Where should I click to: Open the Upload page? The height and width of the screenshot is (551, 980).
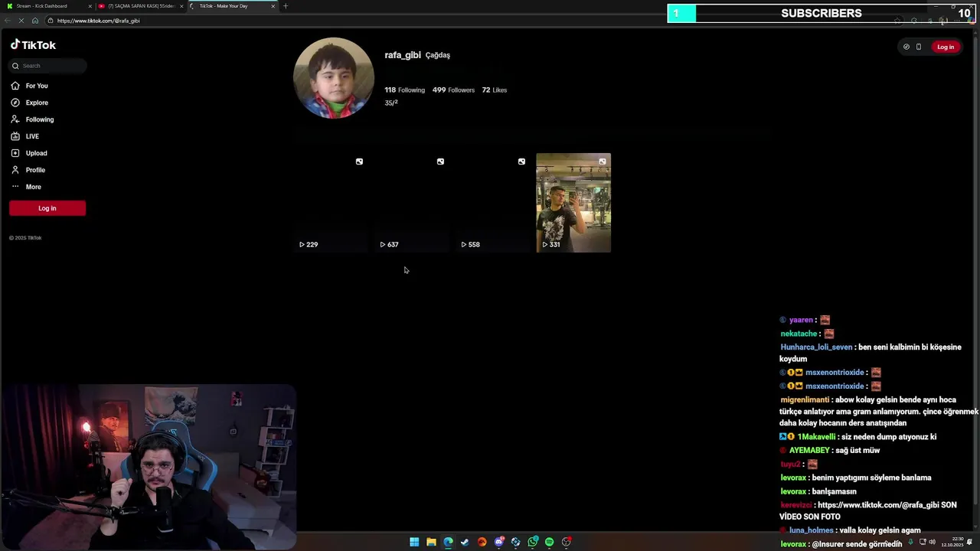(x=29, y=153)
